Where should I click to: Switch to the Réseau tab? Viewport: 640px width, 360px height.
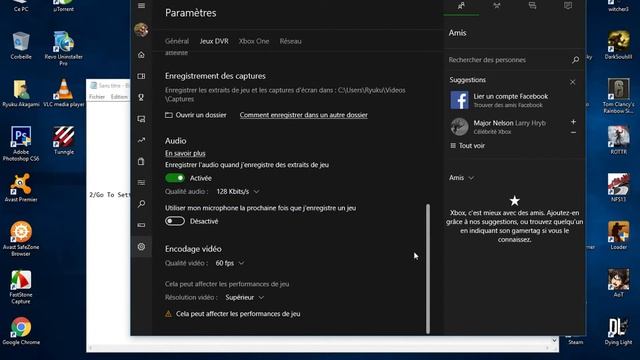(x=291, y=41)
